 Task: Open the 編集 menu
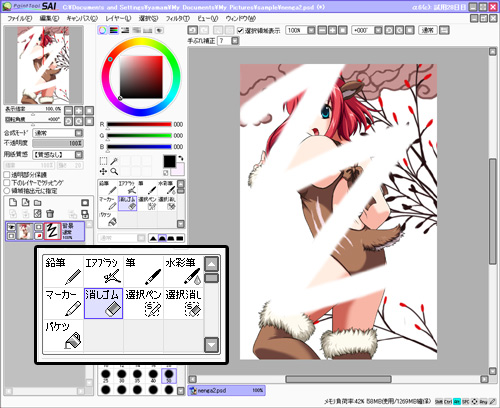pyautogui.click(x=49, y=18)
